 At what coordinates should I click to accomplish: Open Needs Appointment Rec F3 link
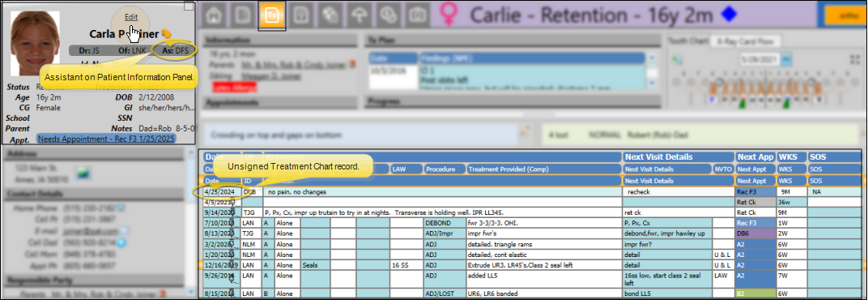[106, 138]
